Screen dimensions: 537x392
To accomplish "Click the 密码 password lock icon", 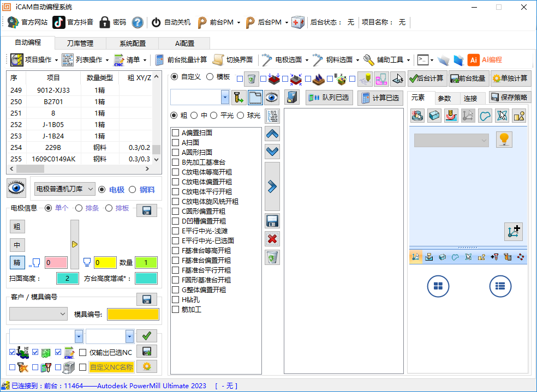I will click(104, 22).
